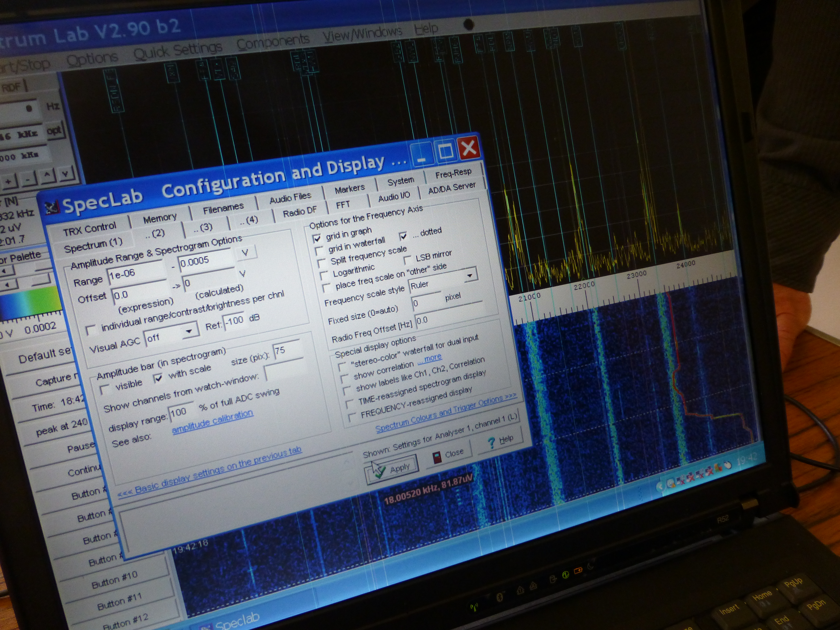The image size is (840, 630).
Task: Open the Visual AGC dropdown
Action: coord(189,331)
